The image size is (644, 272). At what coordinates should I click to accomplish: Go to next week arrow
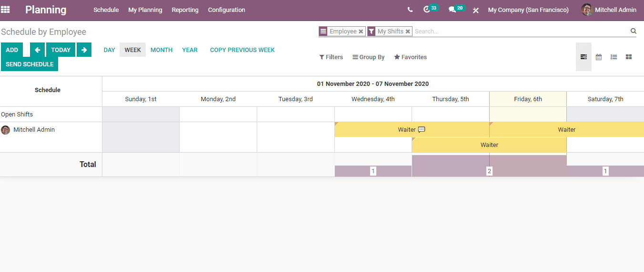click(84, 50)
